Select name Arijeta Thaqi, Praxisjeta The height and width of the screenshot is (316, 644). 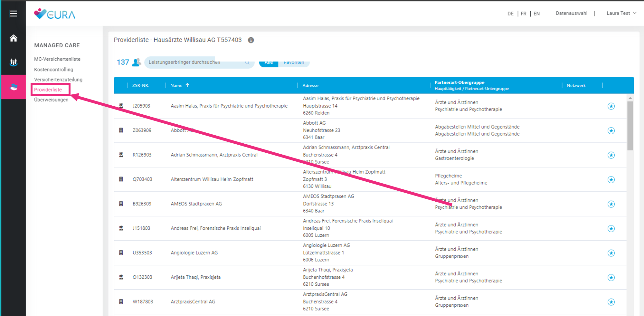(195, 277)
